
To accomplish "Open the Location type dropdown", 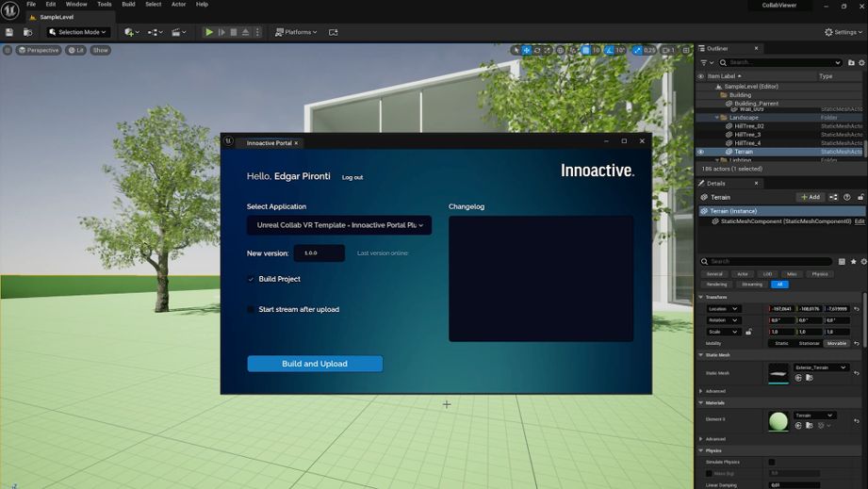I will (724, 309).
